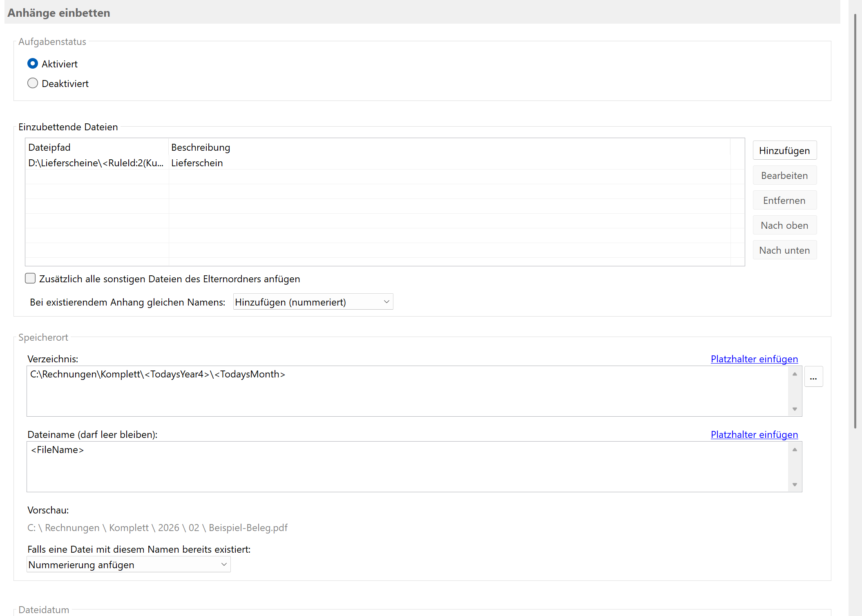Click the main vertical page scrollbar

tap(855, 221)
